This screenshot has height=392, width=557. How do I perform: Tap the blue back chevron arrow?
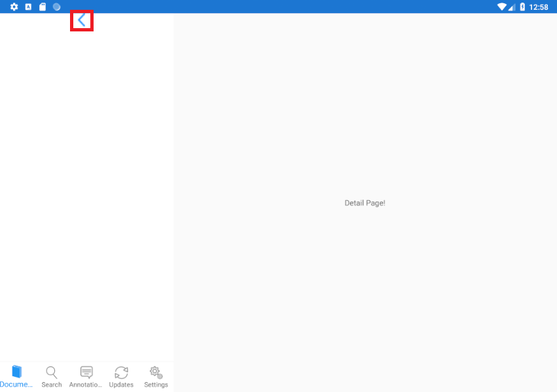tap(82, 20)
